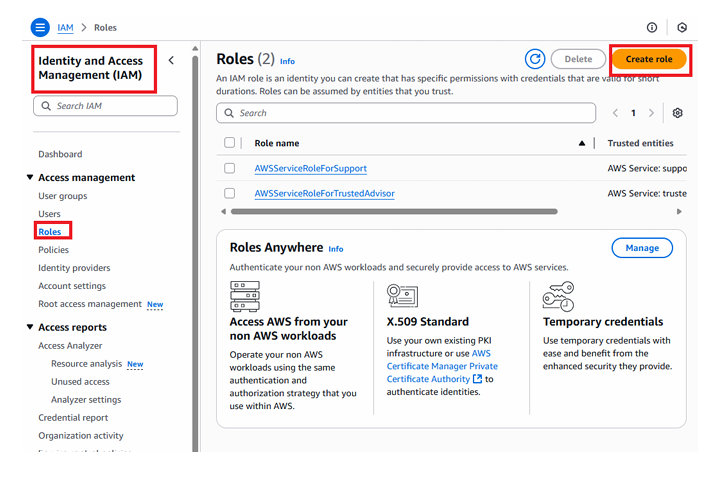
Task: Click the Create role button
Action: pos(648,59)
